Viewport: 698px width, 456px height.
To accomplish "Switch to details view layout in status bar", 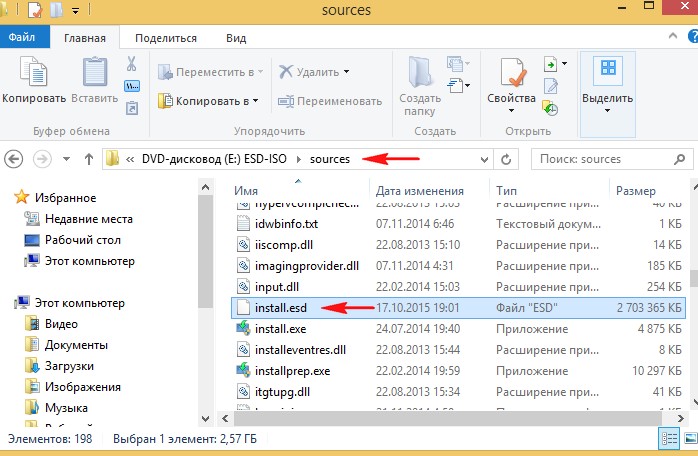I will [x=667, y=440].
